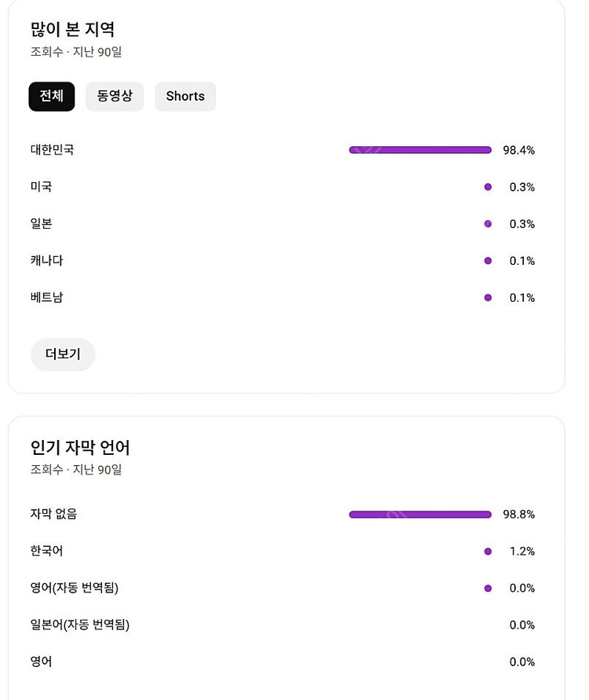Viewport: 589px width, 700px height.
Task: Switch to the Shorts tab
Action: (185, 96)
